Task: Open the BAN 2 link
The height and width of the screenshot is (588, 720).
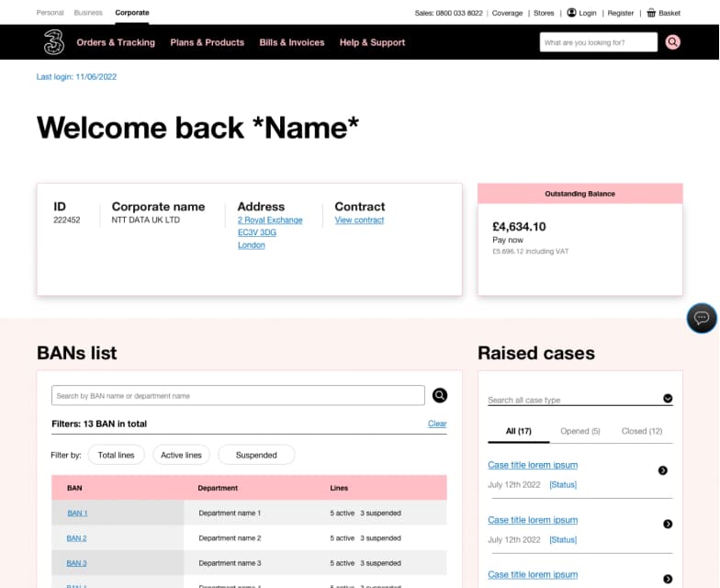Action: [77, 538]
